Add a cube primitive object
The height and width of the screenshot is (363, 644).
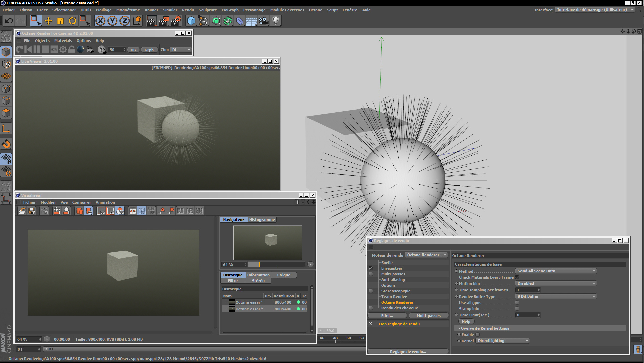(191, 21)
